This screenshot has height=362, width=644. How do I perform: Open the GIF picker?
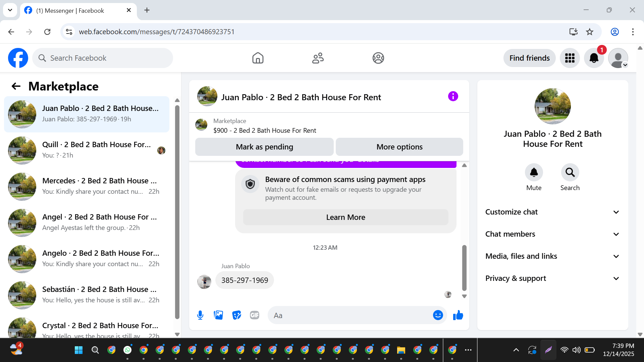(x=255, y=315)
